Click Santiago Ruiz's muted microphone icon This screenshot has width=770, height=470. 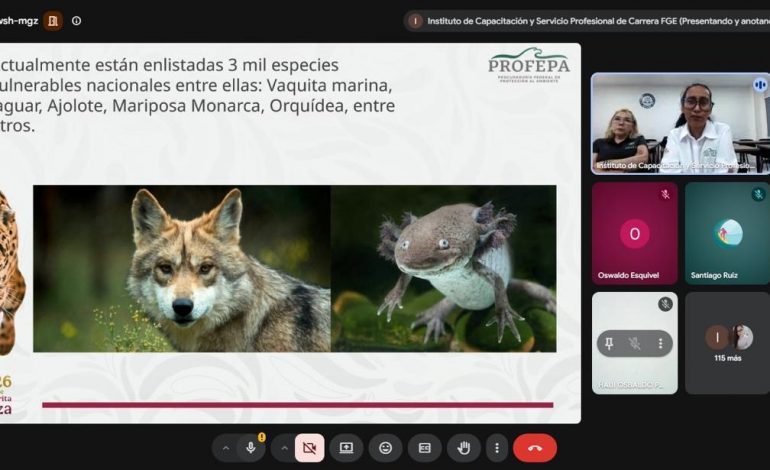[x=758, y=194]
